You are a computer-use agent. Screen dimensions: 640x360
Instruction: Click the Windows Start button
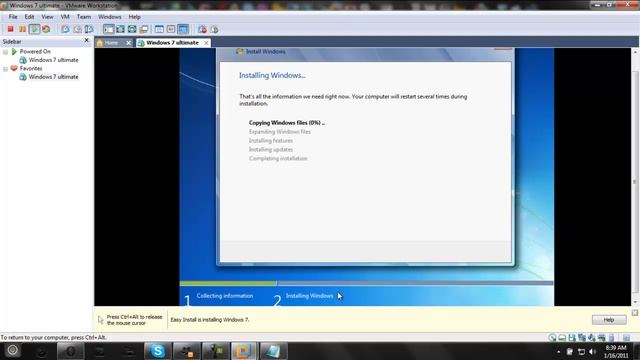[13, 350]
